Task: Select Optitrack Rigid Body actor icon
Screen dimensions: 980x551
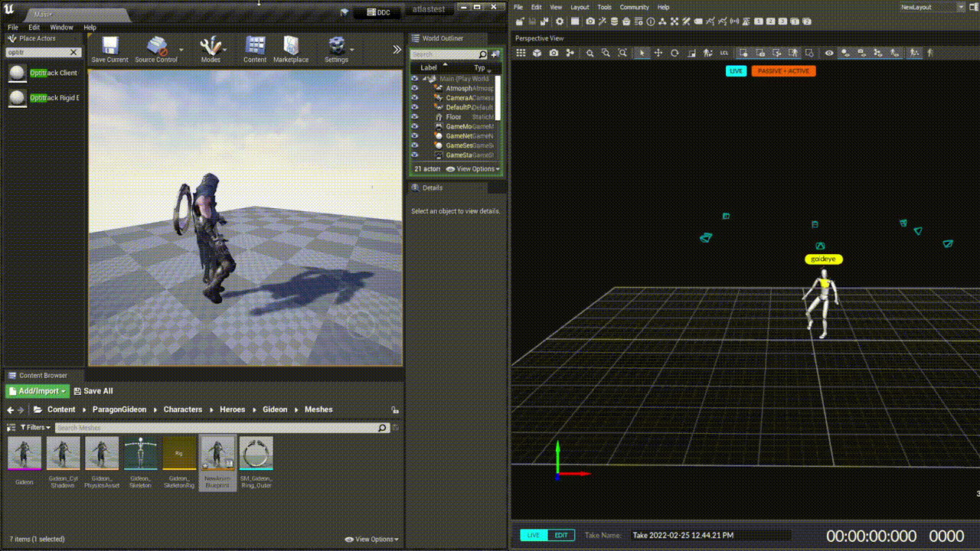Action: click(x=17, y=97)
